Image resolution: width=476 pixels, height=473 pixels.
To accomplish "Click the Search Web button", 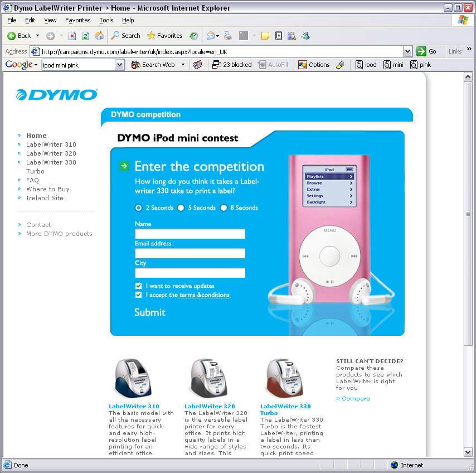I will (x=153, y=65).
